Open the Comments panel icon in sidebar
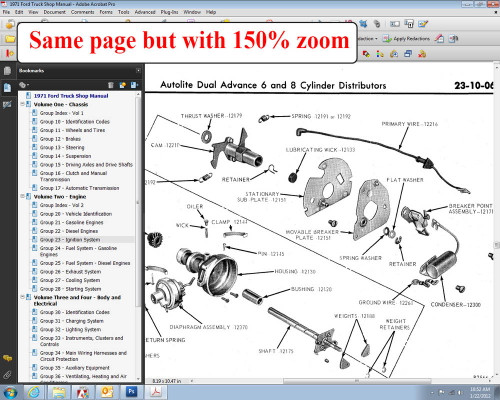 pos(7,358)
